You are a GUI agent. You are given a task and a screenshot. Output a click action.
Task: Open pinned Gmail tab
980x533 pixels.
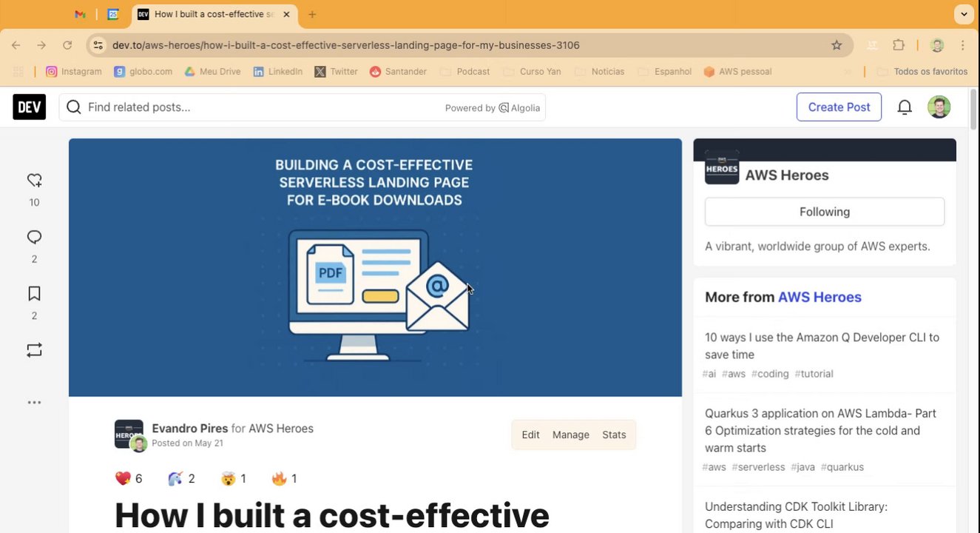point(81,14)
